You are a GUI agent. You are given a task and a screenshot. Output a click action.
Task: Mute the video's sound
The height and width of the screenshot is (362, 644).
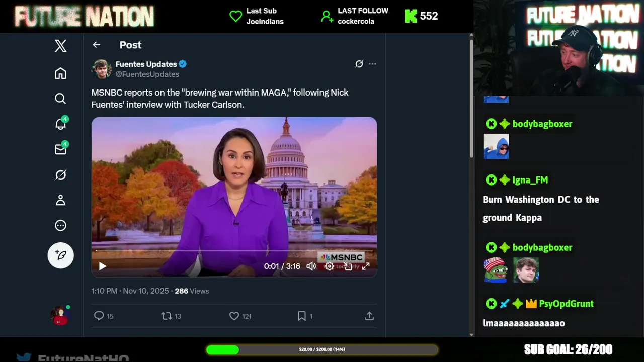(311, 266)
